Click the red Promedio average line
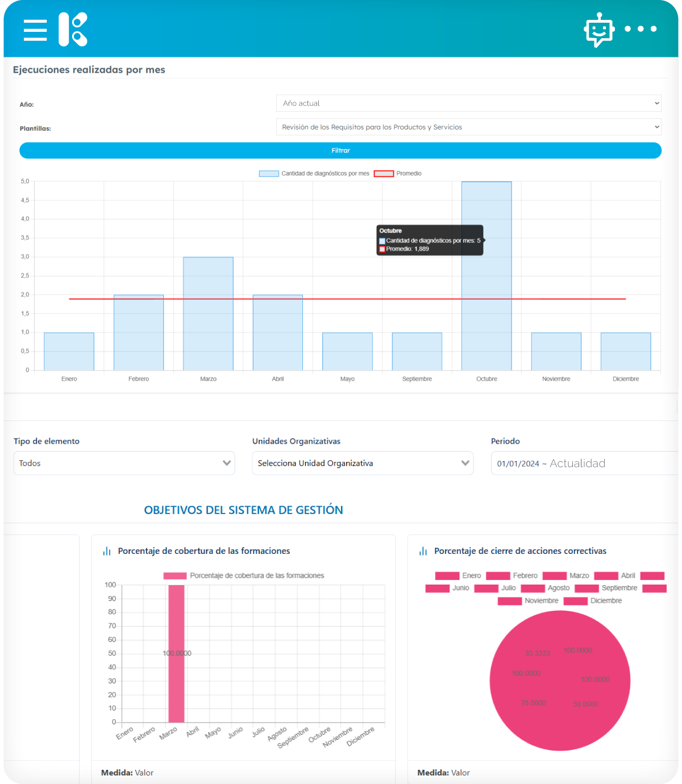682x784 pixels. (347, 299)
